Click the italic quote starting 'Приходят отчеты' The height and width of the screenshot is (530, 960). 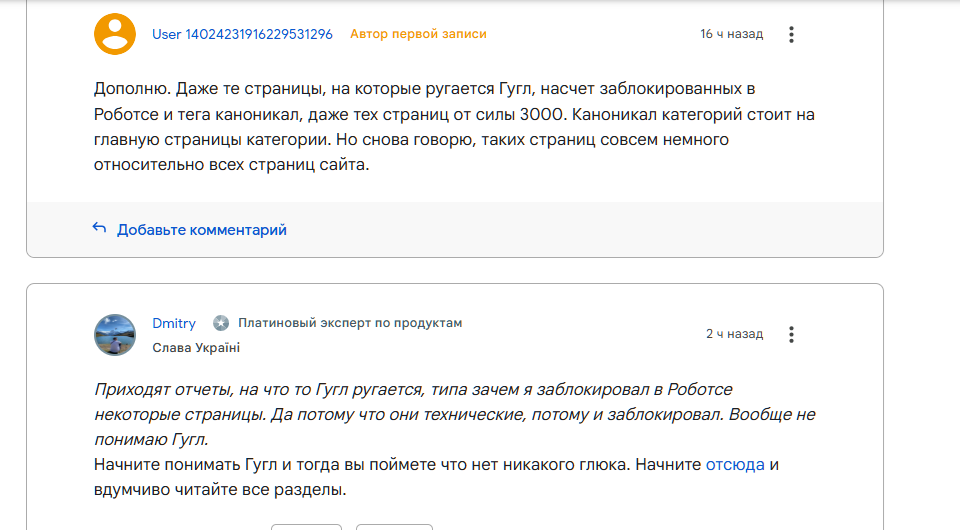[454, 414]
